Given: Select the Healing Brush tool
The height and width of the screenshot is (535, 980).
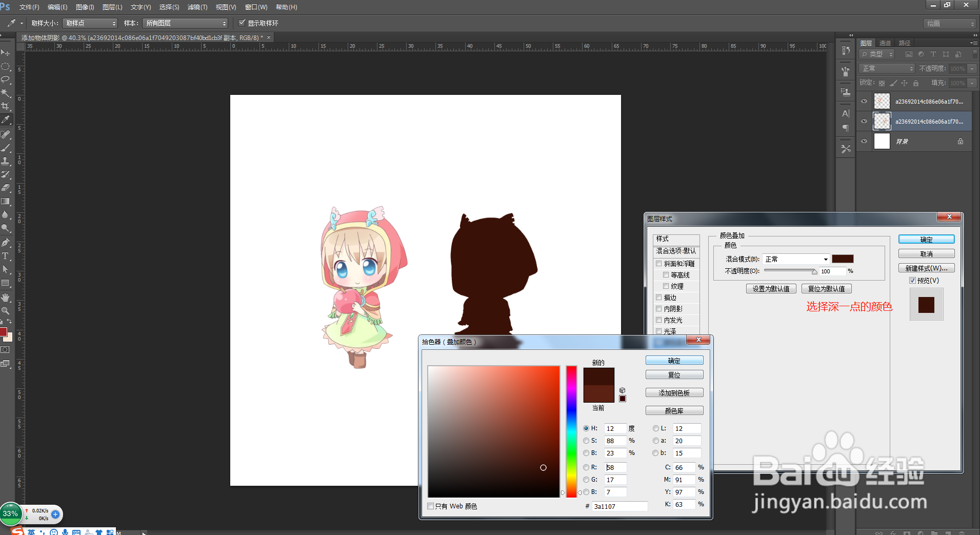Looking at the screenshot, I should coord(6,134).
